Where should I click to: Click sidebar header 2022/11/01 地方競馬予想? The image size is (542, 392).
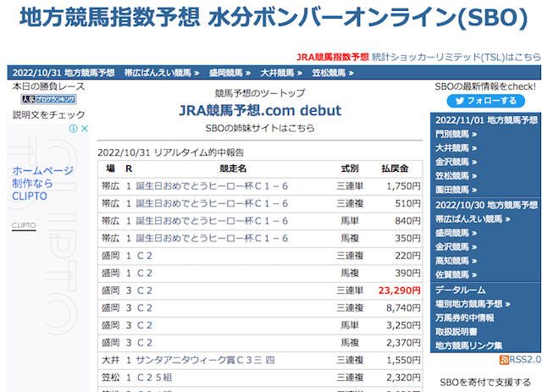click(x=486, y=120)
